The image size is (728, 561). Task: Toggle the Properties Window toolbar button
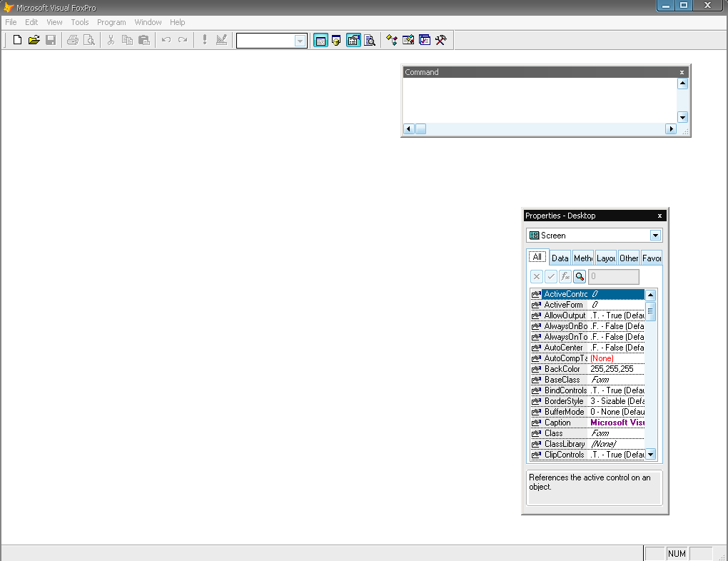[x=353, y=41]
